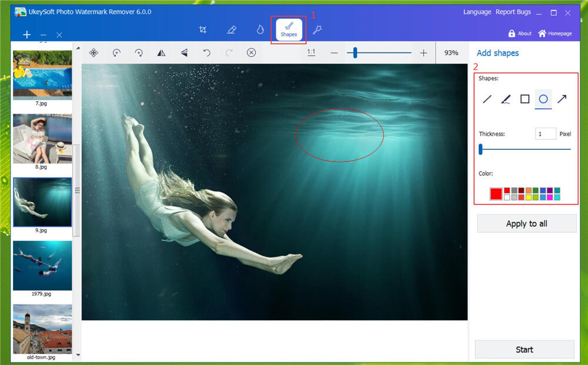Viewport: 588px width, 365px height.
Task: Select the arrow shape
Action: pos(562,99)
